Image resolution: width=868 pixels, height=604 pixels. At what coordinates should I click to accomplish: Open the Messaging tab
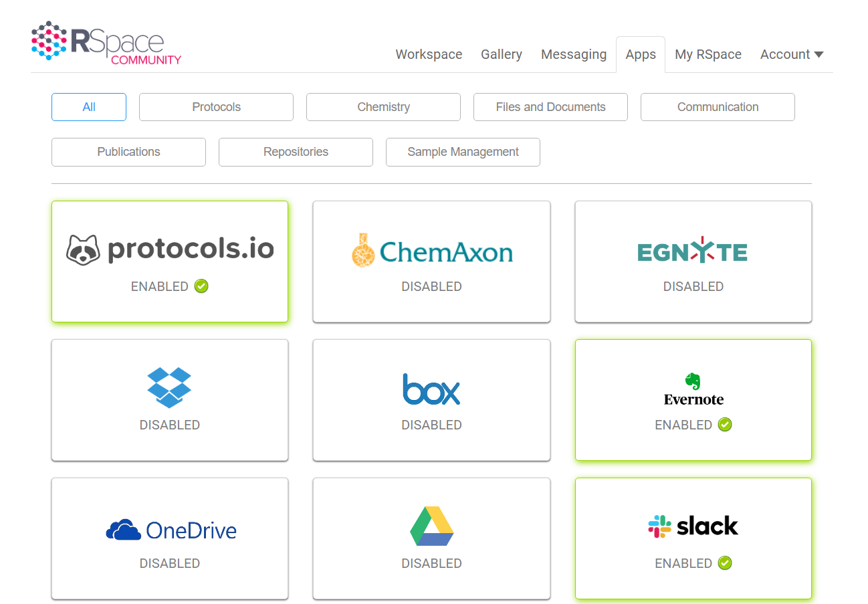tap(574, 54)
